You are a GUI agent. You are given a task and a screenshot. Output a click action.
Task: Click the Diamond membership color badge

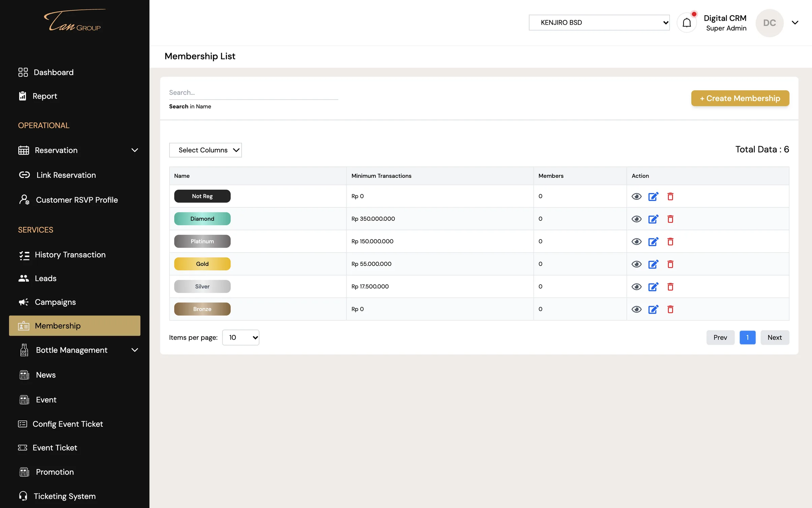202,219
